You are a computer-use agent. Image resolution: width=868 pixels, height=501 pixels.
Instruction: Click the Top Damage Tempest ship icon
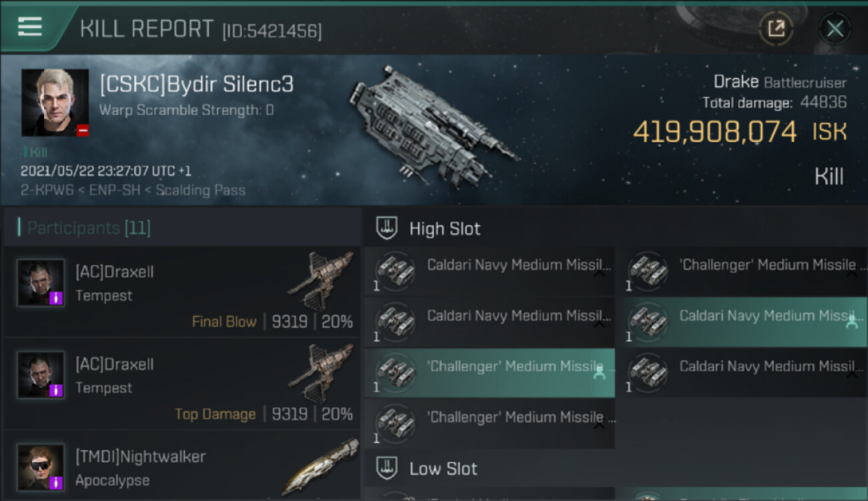click(x=320, y=375)
